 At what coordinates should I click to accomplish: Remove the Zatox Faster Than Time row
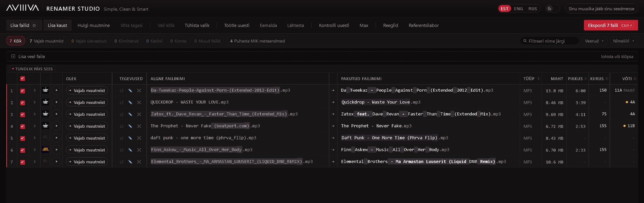point(139,115)
